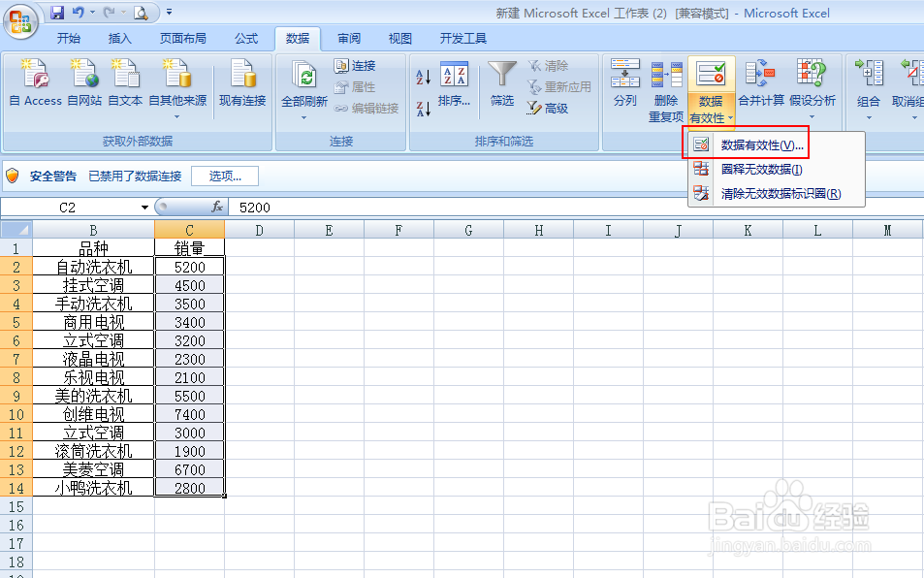Open Advanced filter (高级)
Viewport: 924px width, 578px height.
click(548, 109)
